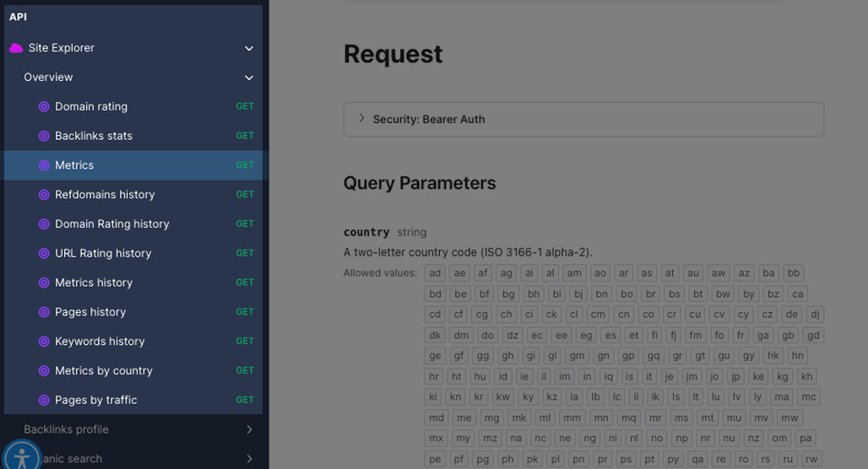
Task: Click the 'dk' country code value
Action: pyautogui.click(x=435, y=335)
